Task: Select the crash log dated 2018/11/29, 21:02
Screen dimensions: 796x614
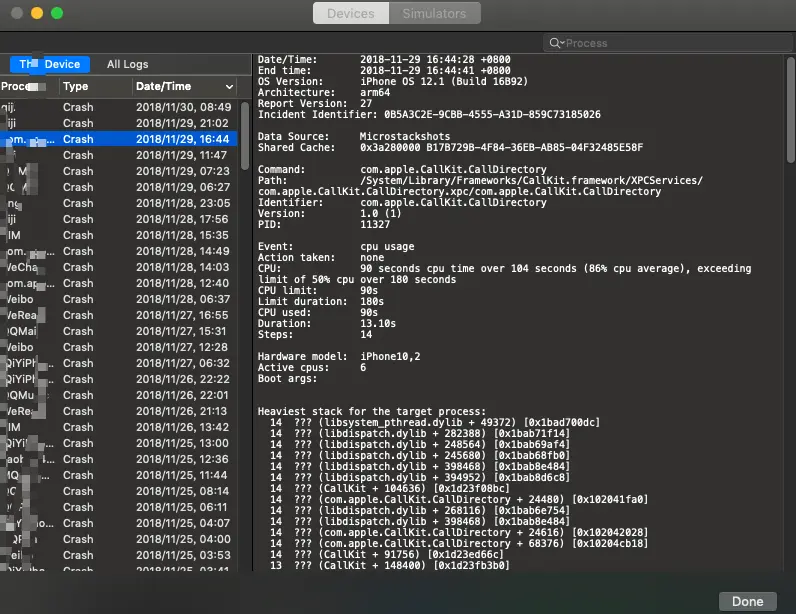Action: point(119,123)
